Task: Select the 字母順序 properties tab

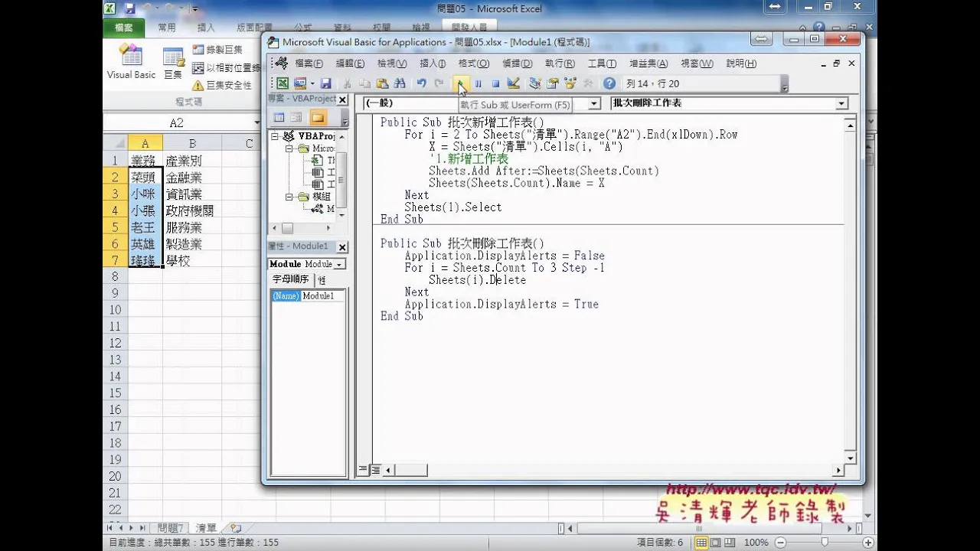Action: point(291,280)
